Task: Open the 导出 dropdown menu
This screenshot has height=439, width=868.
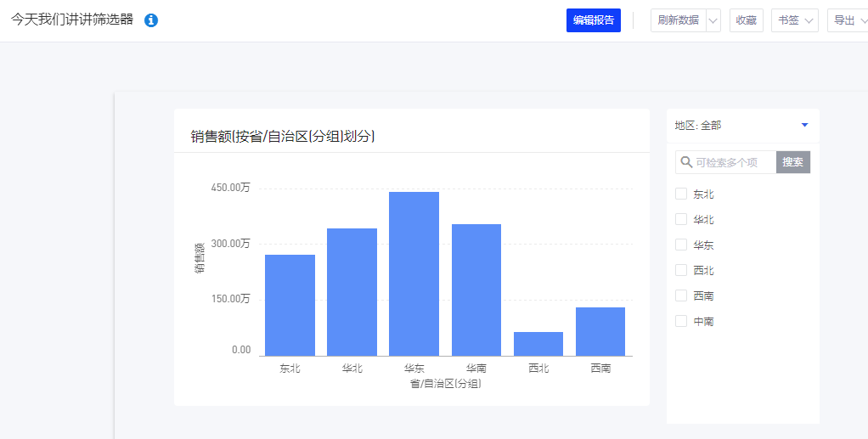Action: click(x=848, y=20)
